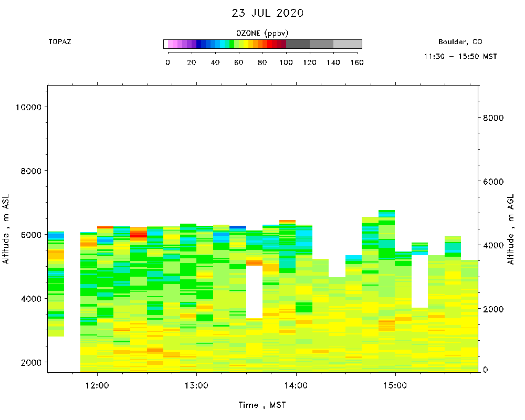Click the left axis label "10000"
Viewport: 525px width, 420px height.
coord(28,107)
